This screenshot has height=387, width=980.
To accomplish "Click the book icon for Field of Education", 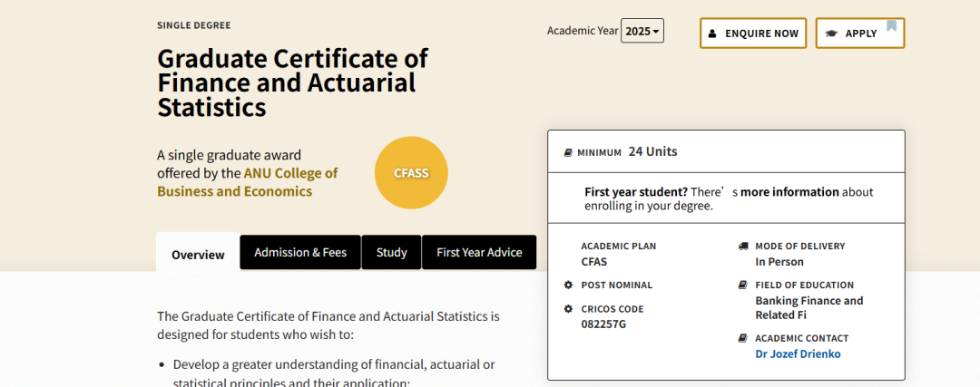I will (743, 285).
